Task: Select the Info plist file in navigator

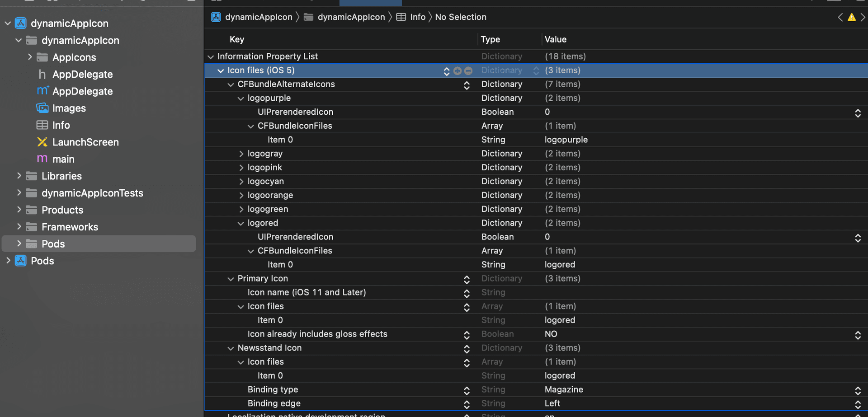Action: (x=61, y=125)
